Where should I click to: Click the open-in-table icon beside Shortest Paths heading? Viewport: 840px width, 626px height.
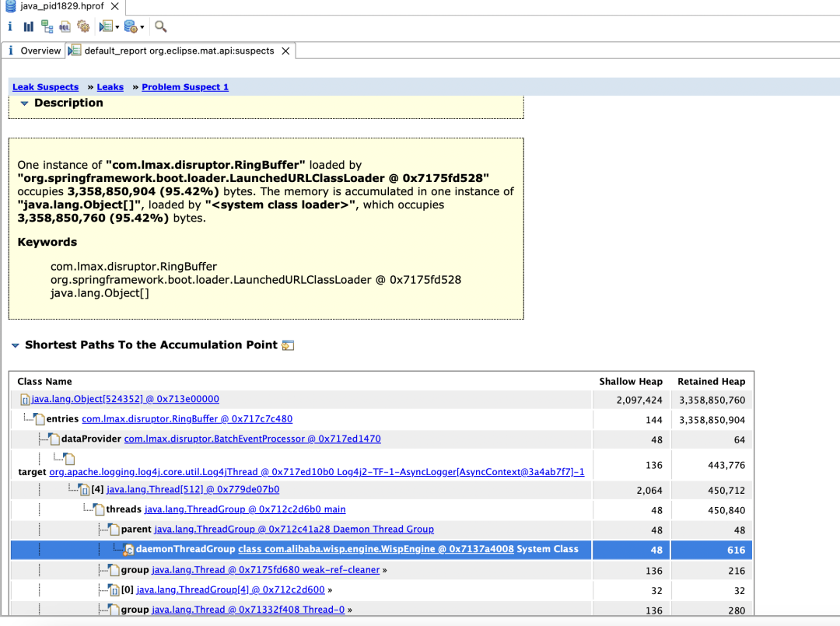pos(288,345)
